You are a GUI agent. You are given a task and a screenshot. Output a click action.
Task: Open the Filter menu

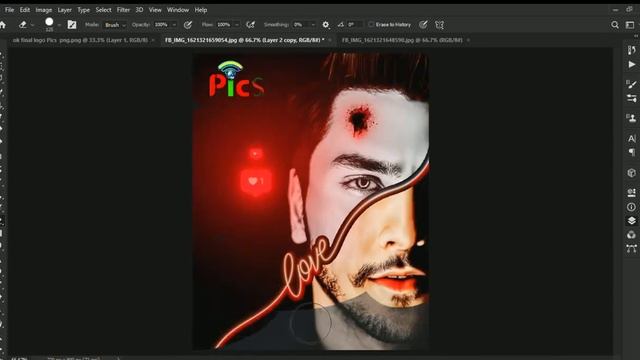[x=123, y=10]
